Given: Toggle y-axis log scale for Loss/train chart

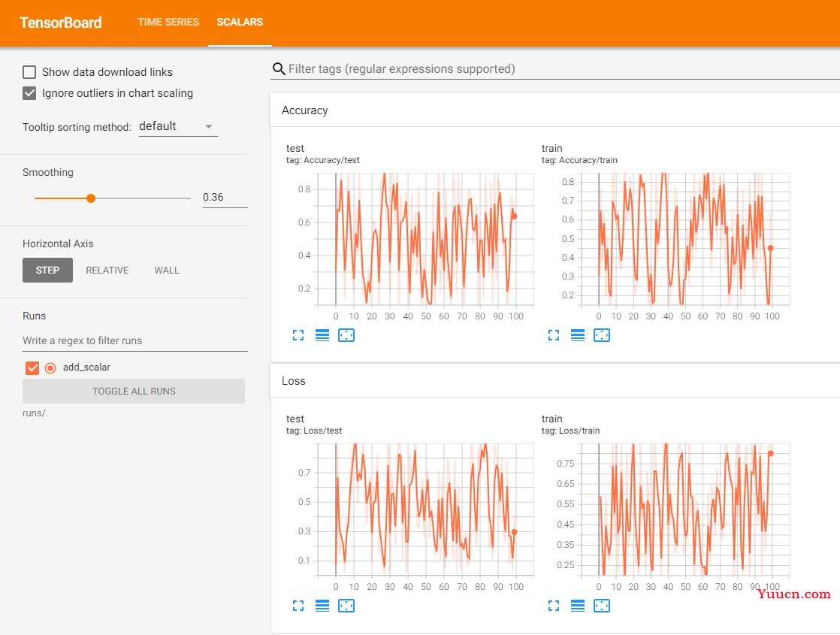Looking at the screenshot, I should pos(578,606).
